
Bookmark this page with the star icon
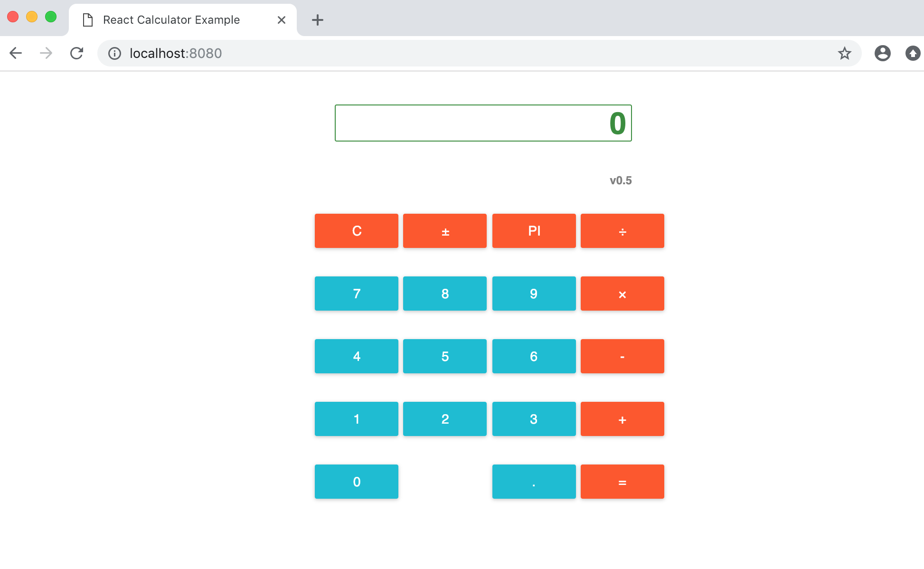coord(844,53)
